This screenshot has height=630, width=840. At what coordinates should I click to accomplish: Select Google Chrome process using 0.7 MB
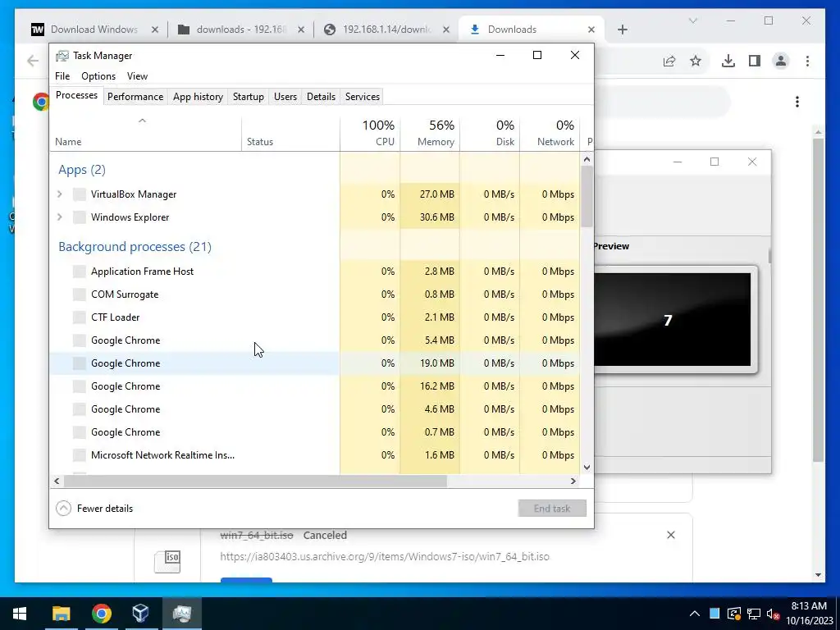pos(314,432)
